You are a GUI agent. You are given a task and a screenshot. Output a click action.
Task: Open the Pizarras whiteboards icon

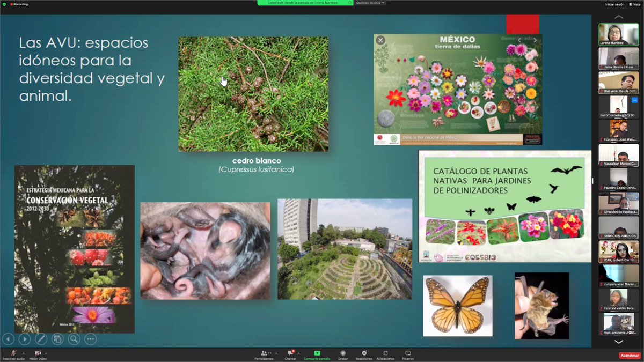click(408, 353)
